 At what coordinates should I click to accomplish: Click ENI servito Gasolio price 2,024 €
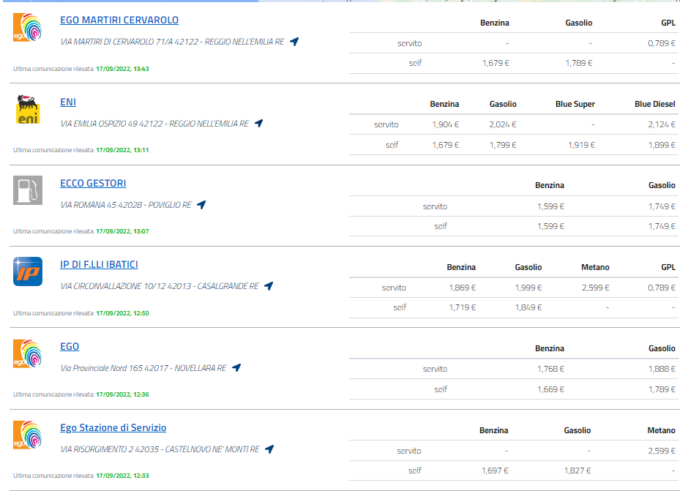(x=503, y=124)
